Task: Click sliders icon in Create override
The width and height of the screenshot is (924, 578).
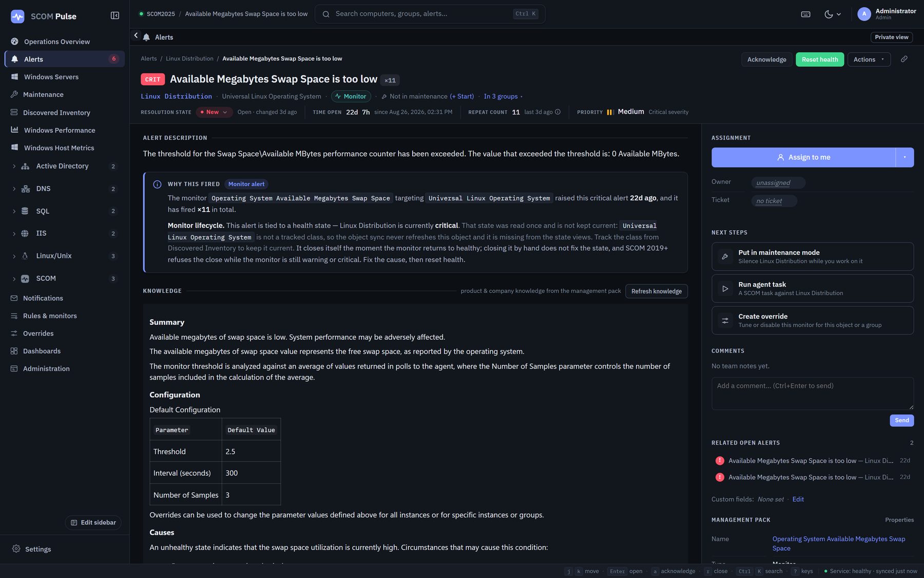Action: (x=725, y=321)
